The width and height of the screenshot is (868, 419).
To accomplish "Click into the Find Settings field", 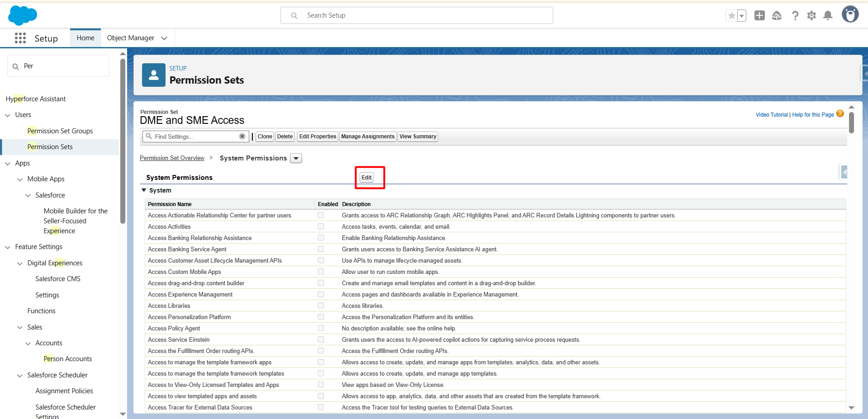I will tap(195, 137).
